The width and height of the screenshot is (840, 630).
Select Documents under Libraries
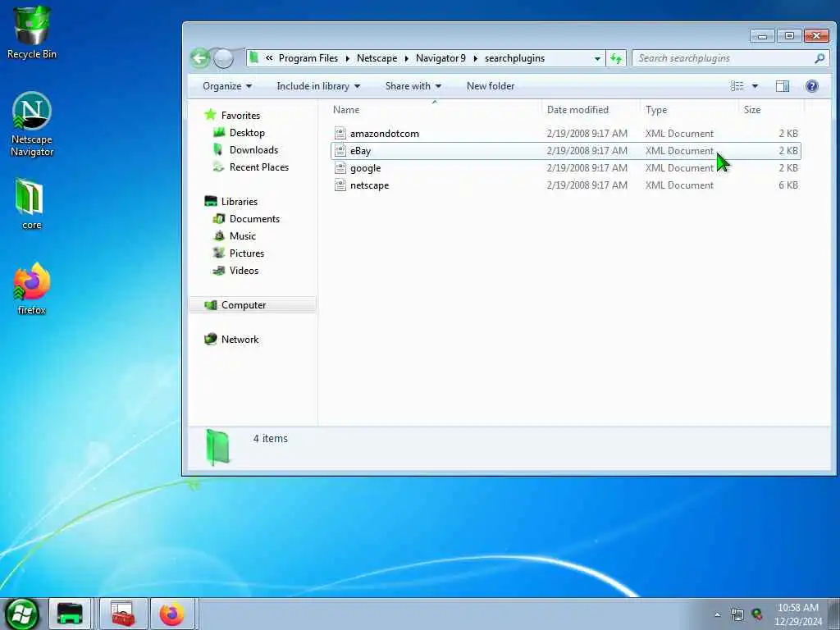click(254, 218)
